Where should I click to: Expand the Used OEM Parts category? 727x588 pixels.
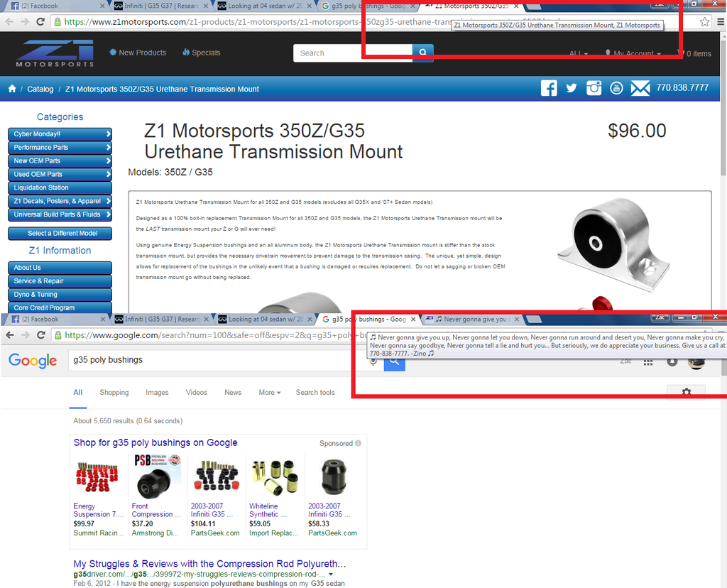point(60,175)
